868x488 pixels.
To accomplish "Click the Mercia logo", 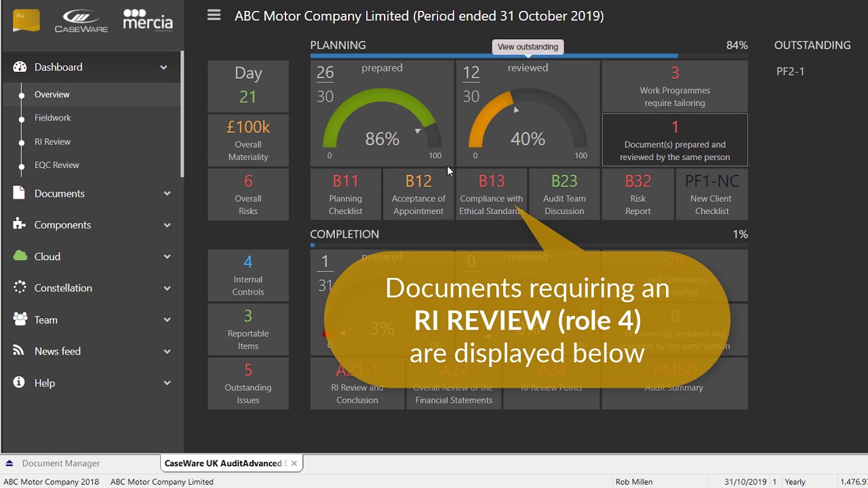I will click(x=148, y=20).
